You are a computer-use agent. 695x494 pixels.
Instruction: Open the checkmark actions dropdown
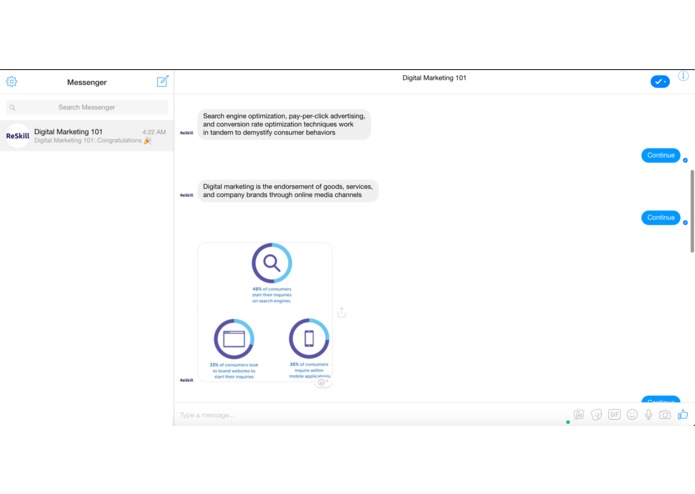(x=660, y=82)
